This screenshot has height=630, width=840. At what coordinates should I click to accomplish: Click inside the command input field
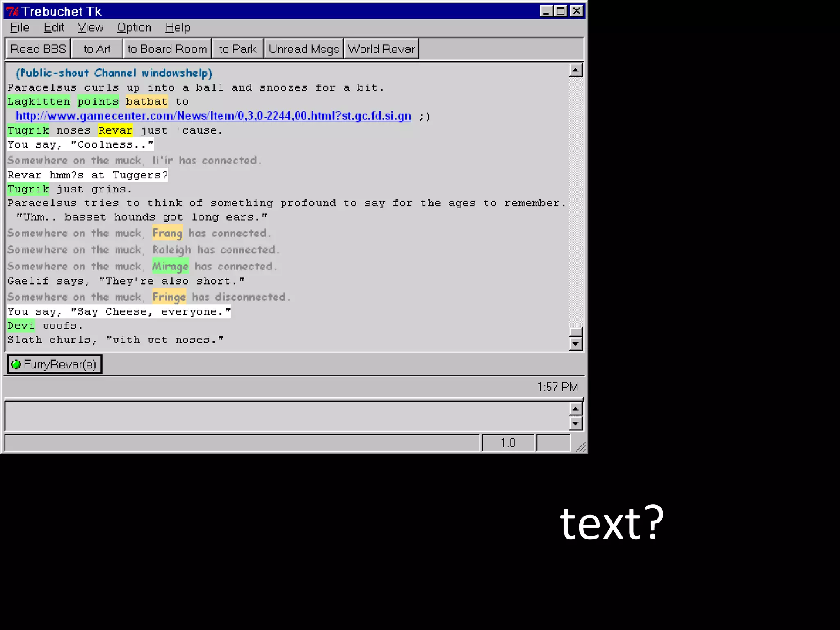[287, 416]
